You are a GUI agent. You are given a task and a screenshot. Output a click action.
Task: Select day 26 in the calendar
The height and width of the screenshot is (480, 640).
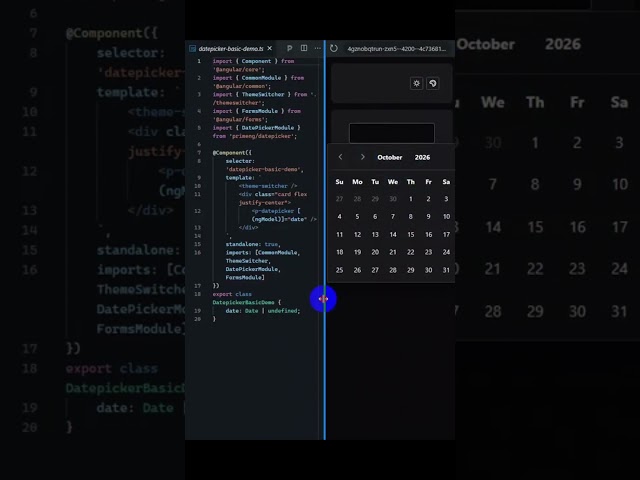coord(357,270)
